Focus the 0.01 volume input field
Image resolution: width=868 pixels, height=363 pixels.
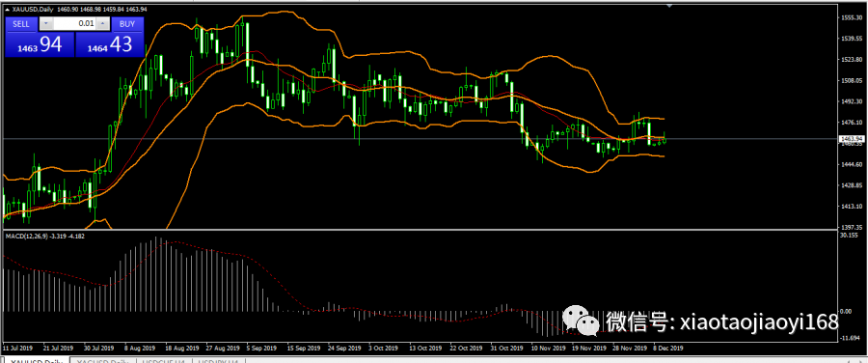(x=75, y=24)
